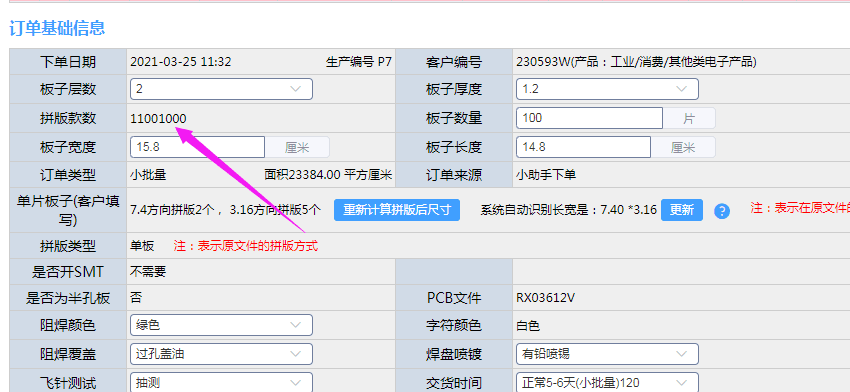Open the 板子层数 dropdown showing 2

[221, 89]
